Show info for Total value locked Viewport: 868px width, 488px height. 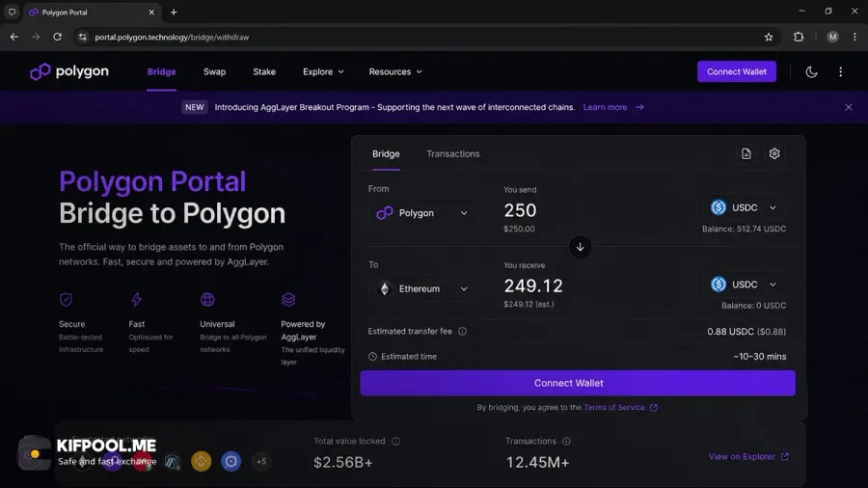[x=395, y=441]
